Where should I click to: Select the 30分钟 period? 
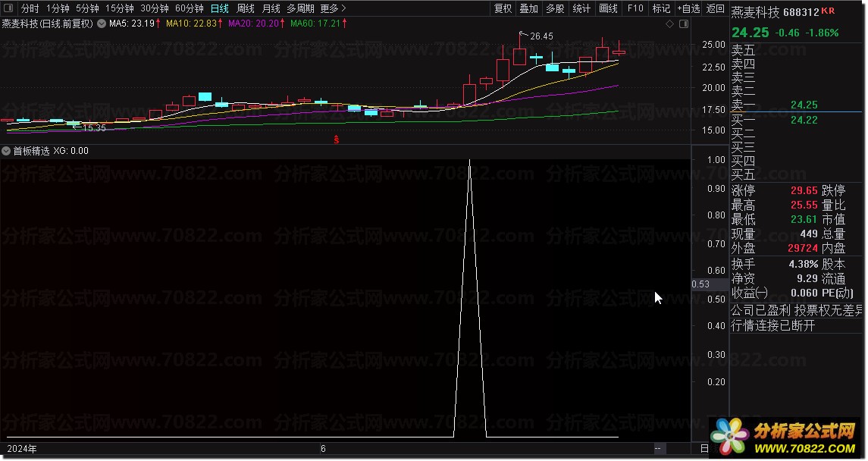(155, 8)
